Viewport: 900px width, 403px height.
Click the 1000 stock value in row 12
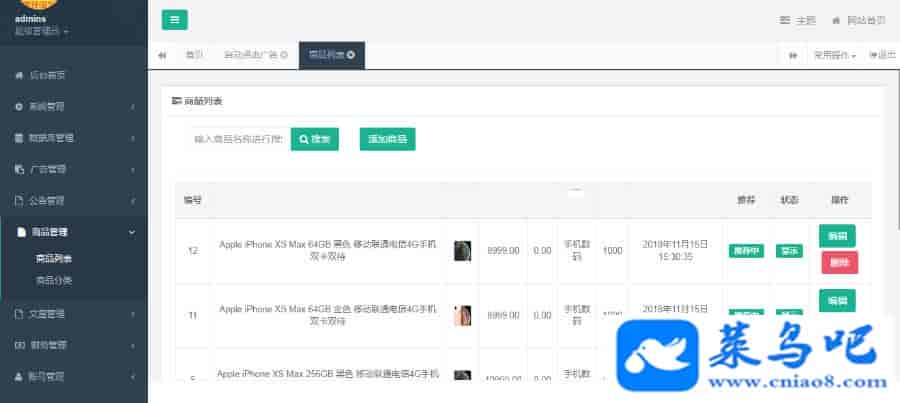pos(612,251)
